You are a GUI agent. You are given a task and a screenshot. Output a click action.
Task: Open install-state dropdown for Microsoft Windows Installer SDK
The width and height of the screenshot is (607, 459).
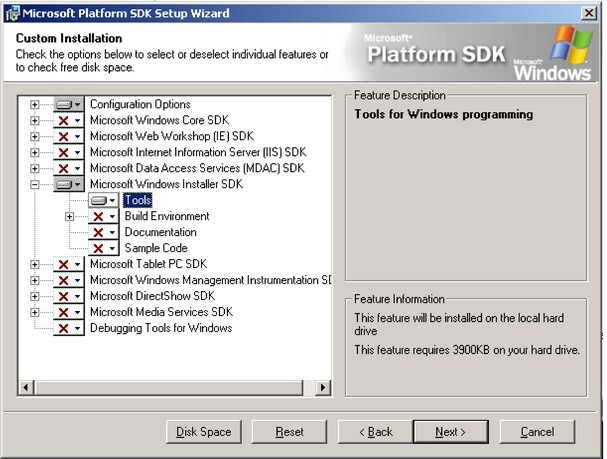pyautogui.click(x=69, y=184)
